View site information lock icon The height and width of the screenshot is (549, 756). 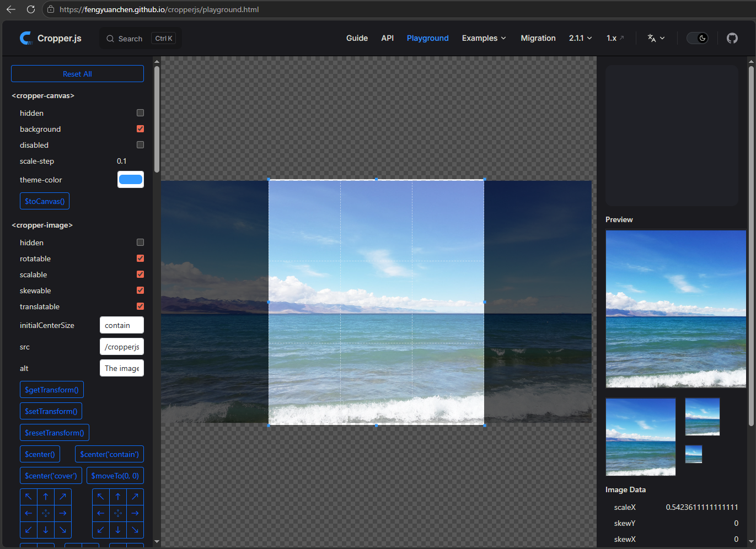(x=51, y=9)
